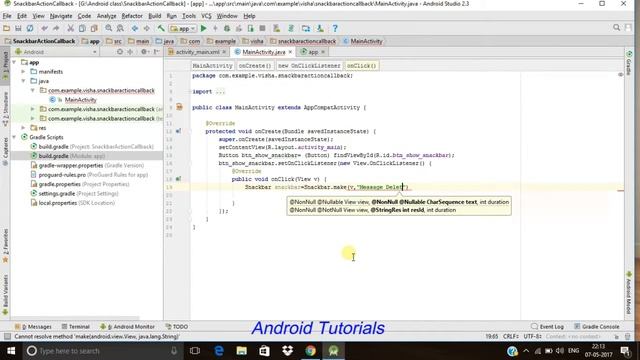This screenshot has height=360, width=640.
Task: Open the File menu
Action: pos(7,16)
